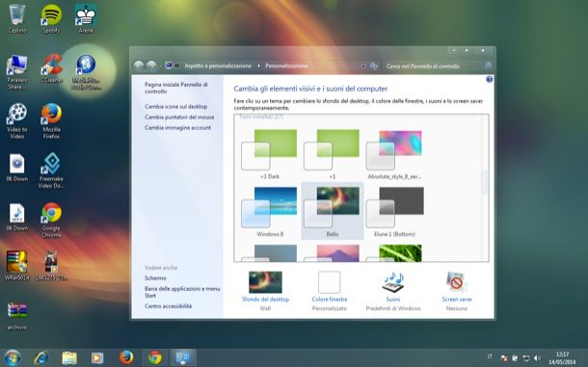Viewport: 588px width, 367px height.
Task: Apply the +1 Dark theme
Action: (270, 154)
